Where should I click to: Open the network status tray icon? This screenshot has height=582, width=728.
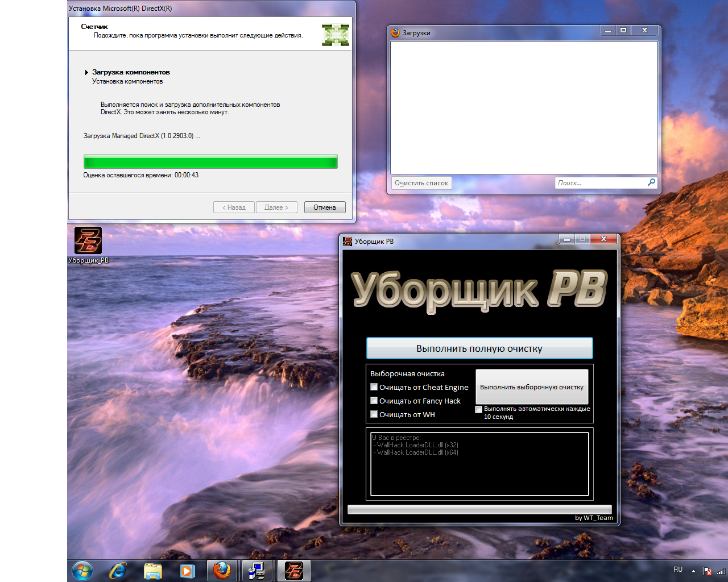click(721, 571)
